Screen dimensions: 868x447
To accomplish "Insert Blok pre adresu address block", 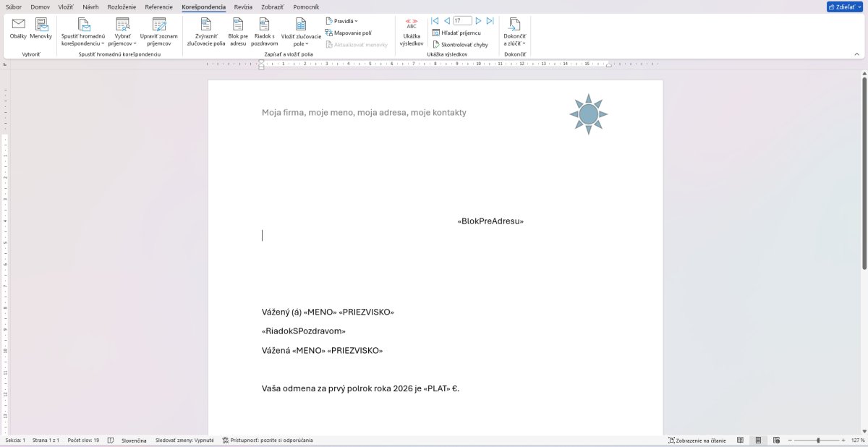I will tap(238, 33).
